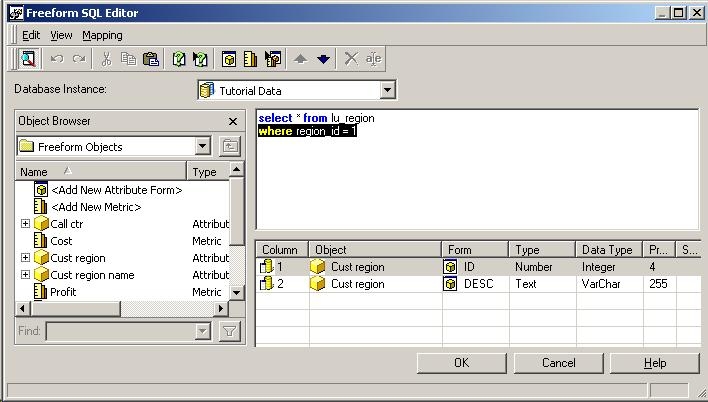Open the Mapping menu
Screen dimensions: 708x402
[102, 35]
